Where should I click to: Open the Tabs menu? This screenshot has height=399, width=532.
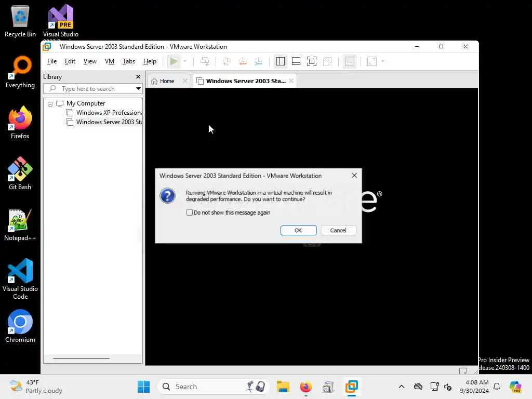(x=129, y=61)
